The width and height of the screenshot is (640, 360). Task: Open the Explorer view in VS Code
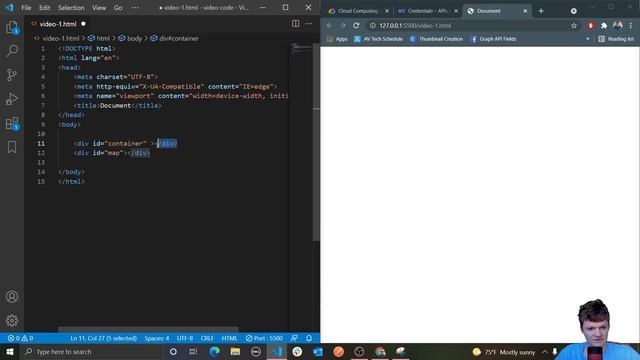click(x=12, y=27)
